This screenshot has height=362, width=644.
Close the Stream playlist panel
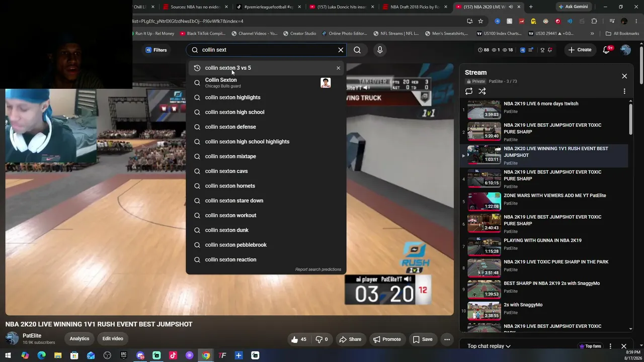(x=624, y=76)
